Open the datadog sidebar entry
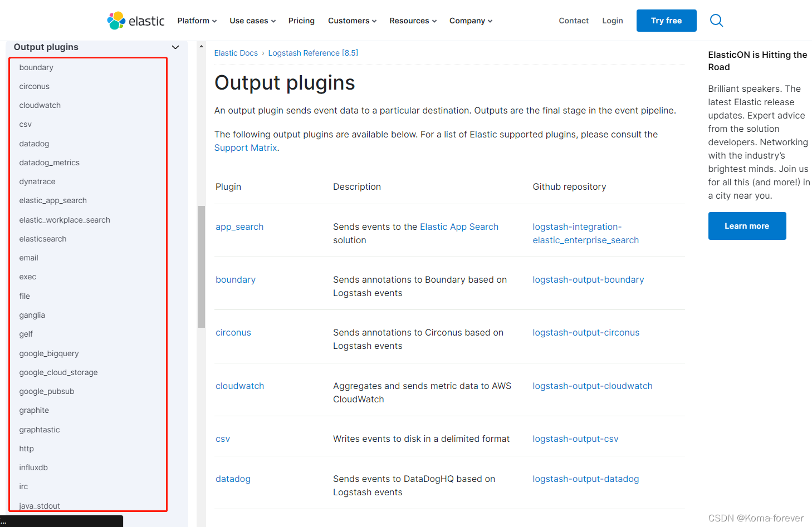Image resolution: width=812 pixels, height=527 pixels. [x=34, y=143]
